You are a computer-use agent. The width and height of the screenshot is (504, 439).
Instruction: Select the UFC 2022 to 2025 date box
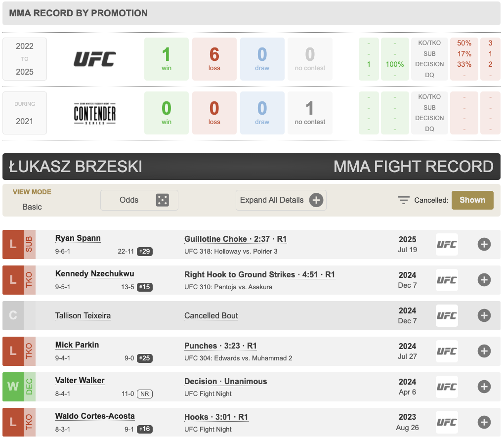(x=25, y=59)
